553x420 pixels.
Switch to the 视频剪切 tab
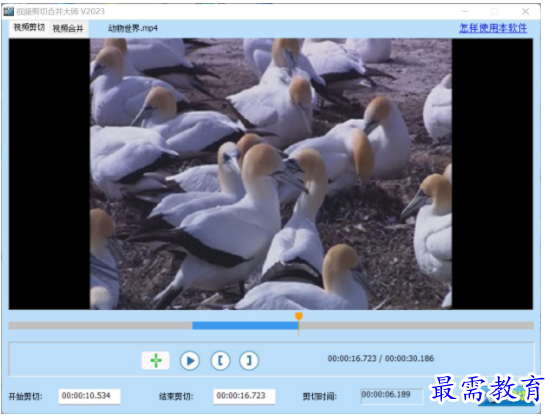[x=29, y=28]
